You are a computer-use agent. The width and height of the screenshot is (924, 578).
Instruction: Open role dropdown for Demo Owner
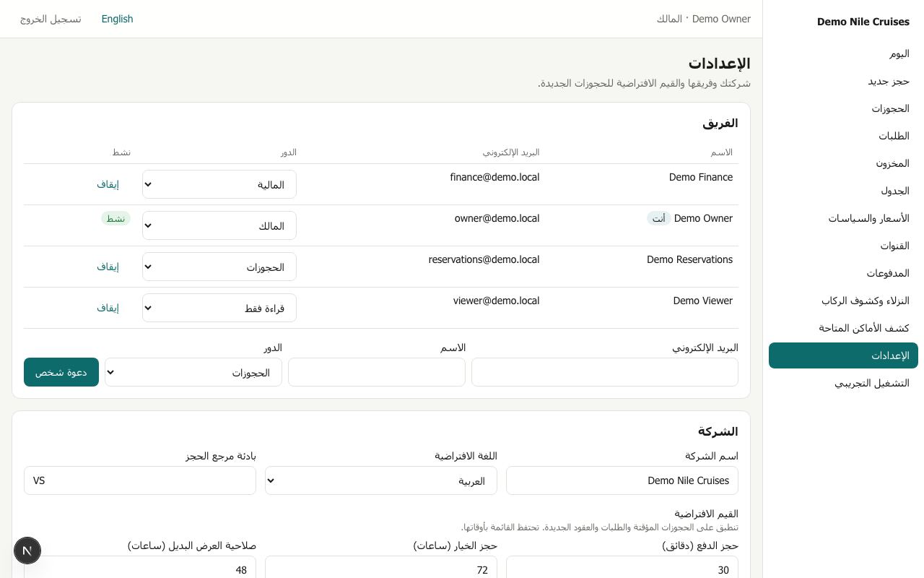click(x=219, y=225)
